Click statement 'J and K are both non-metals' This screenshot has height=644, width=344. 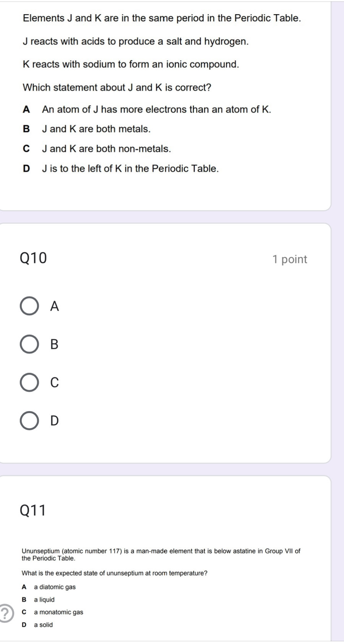click(106, 149)
